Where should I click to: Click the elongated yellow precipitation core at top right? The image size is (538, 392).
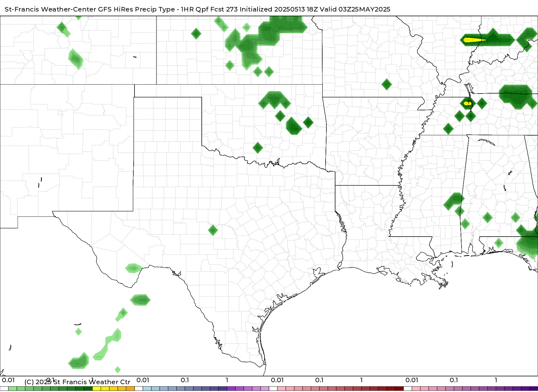pyautogui.click(x=474, y=40)
